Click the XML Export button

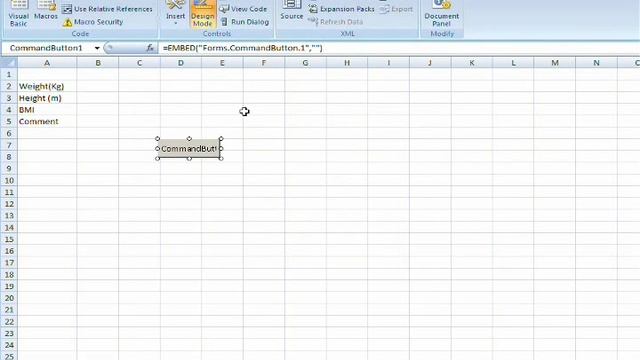(396, 9)
